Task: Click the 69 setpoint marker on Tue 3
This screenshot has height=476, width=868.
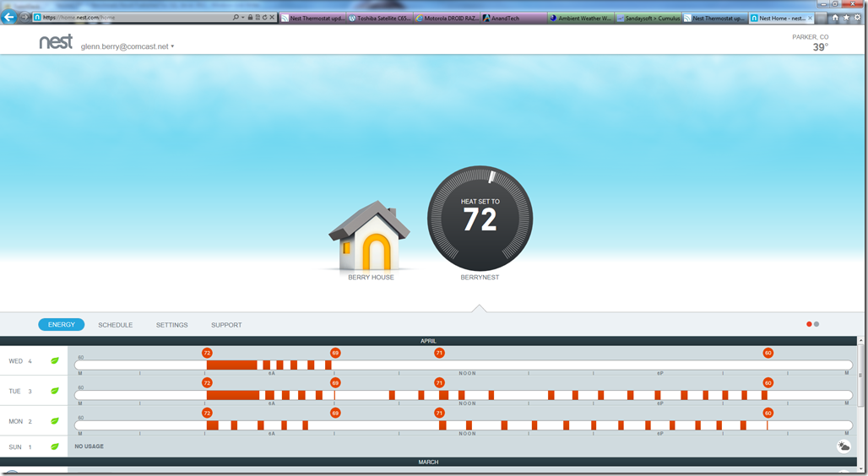Action: [335, 382]
